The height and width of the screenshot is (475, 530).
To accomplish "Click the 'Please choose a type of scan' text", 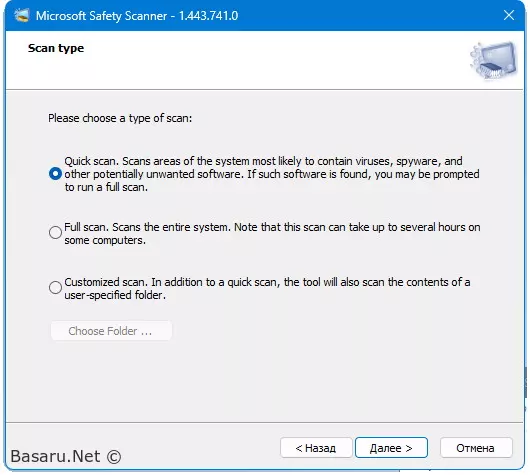I will (x=120, y=118).
